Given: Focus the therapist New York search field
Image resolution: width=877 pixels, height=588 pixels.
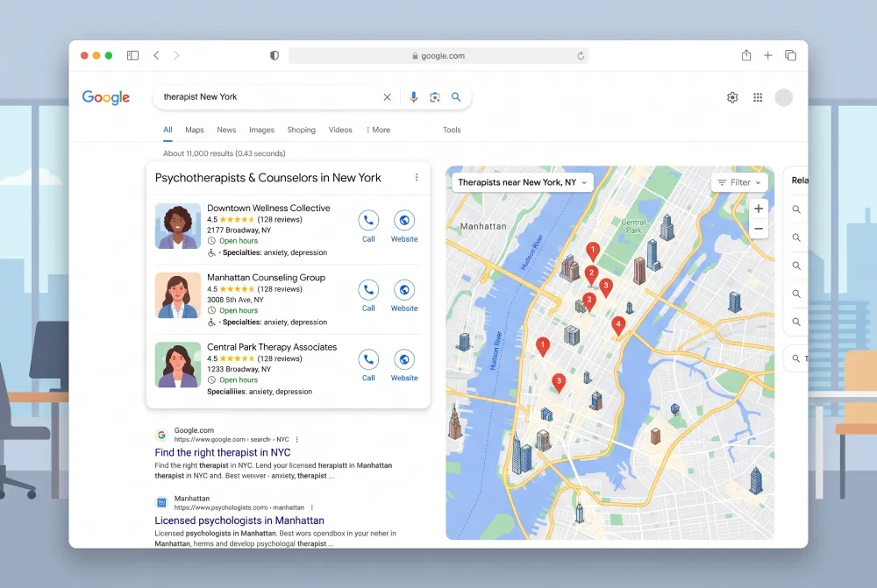Looking at the screenshot, I should (x=268, y=96).
